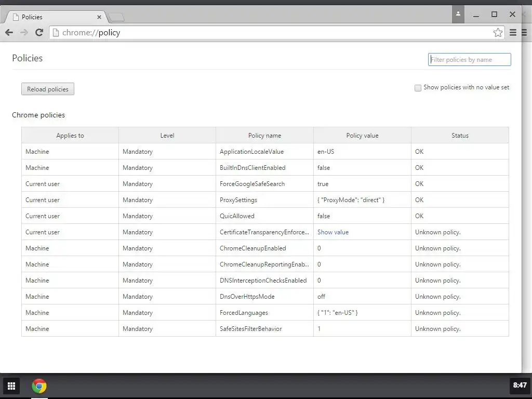Click the 0 value of DNSInterceptionChecksEnabled
Image resolution: width=532 pixels, height=399 pixels.
(x=319, y=281)
